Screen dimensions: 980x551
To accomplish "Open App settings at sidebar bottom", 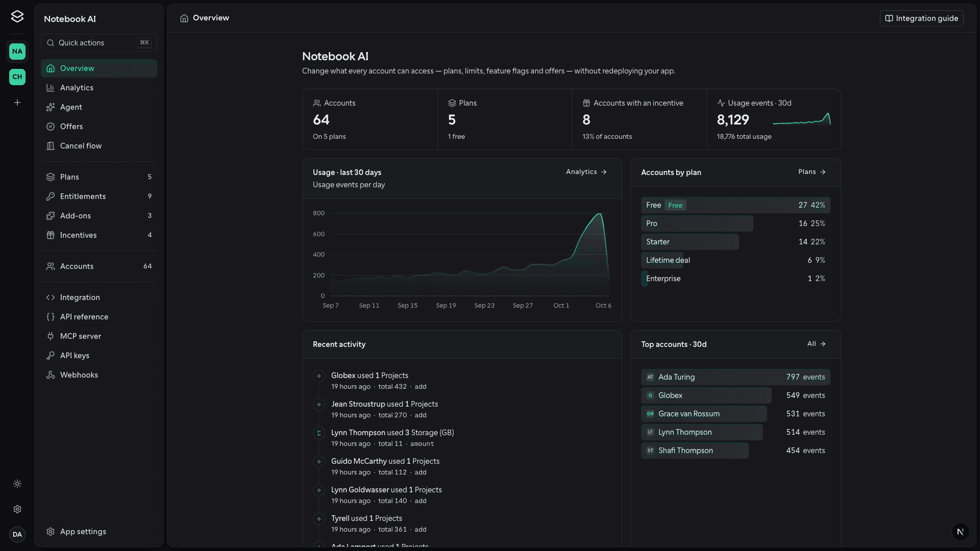I will [x=99, y=532].
